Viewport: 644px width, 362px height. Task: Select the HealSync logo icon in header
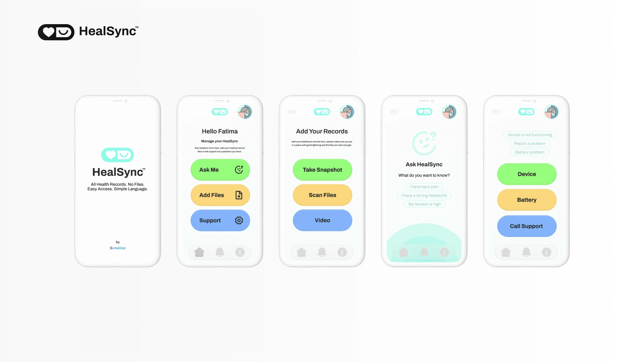point(56,32)
